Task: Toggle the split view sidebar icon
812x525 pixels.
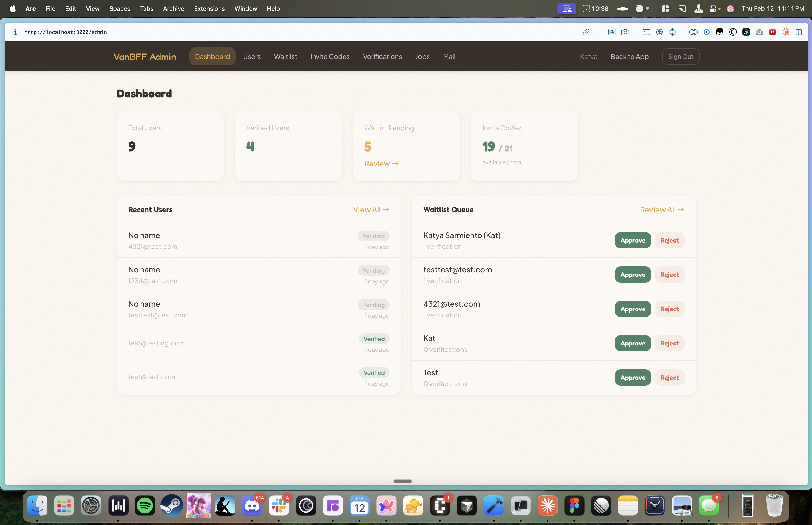Action: pos(799,32)
